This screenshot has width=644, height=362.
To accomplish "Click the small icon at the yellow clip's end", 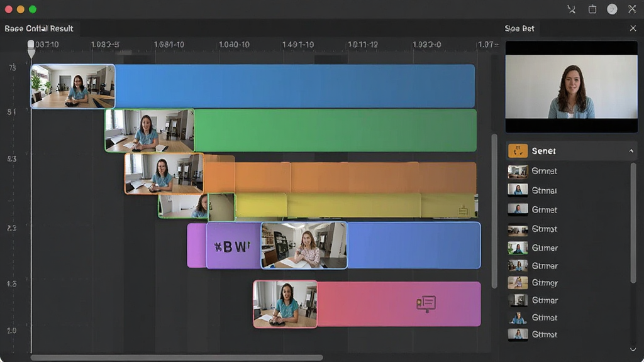I will click(464, 211).
